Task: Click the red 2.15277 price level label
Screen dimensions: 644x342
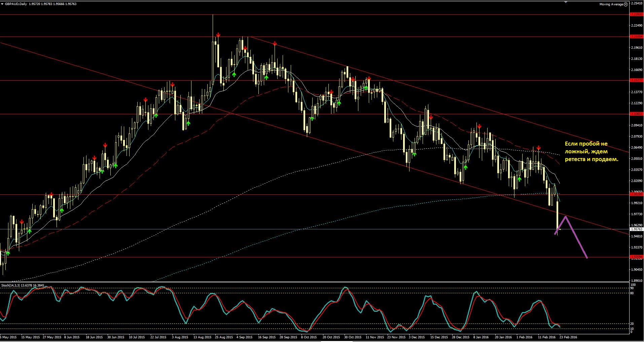Action: 637,80
